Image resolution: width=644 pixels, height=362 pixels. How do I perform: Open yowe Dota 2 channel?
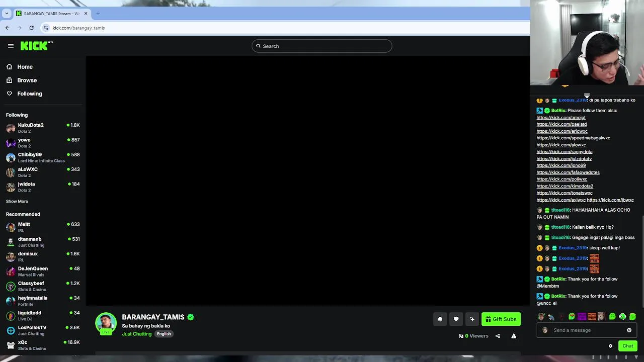(43, 143)
